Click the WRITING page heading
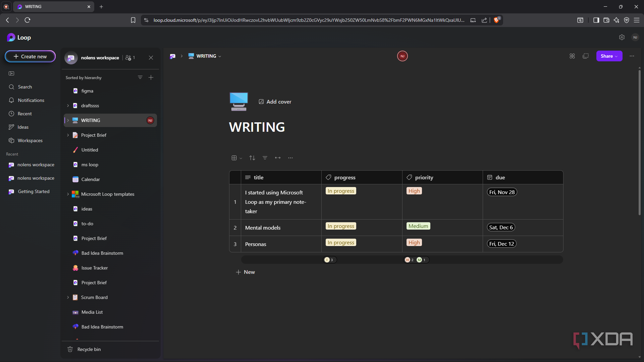 (257, 127)
